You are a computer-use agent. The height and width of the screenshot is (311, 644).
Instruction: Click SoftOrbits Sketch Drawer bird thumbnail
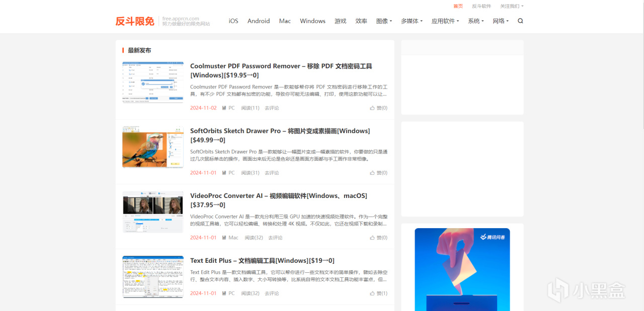click(153, 147)
